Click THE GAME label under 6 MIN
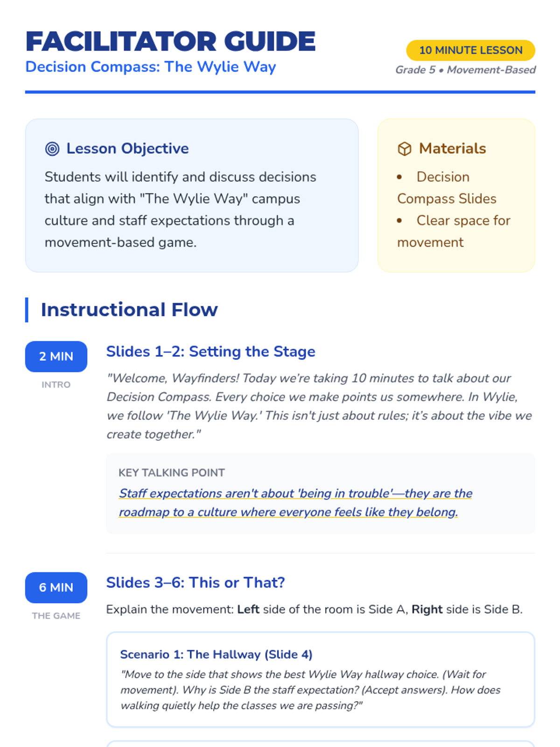Viewport: 560px width, 747px height. tap(56, 616)
